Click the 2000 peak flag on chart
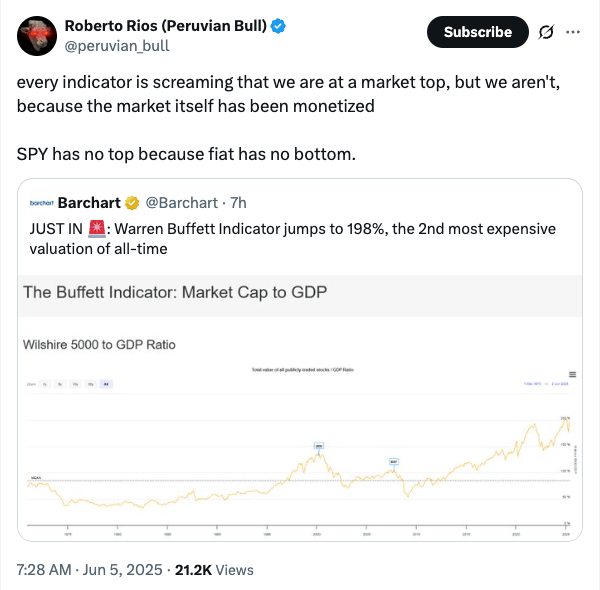This screenshot has height=590, width=600. point(319,446)
